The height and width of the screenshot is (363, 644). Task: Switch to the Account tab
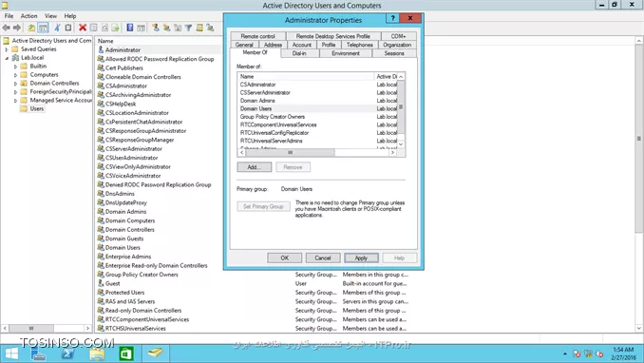point(301,45)
